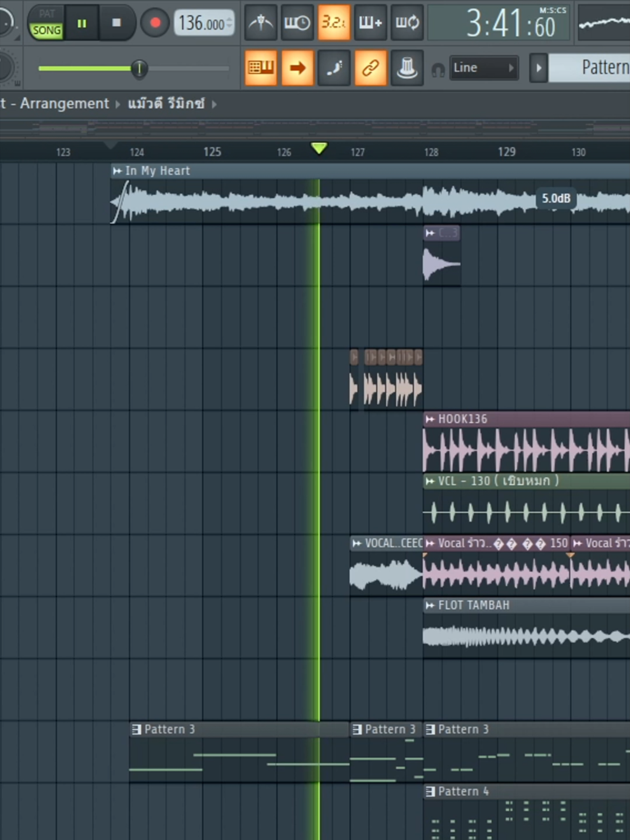Open the Line snap dropdown
The width and height of the screenshot is (630, 840).
click(x=484, y=68)
